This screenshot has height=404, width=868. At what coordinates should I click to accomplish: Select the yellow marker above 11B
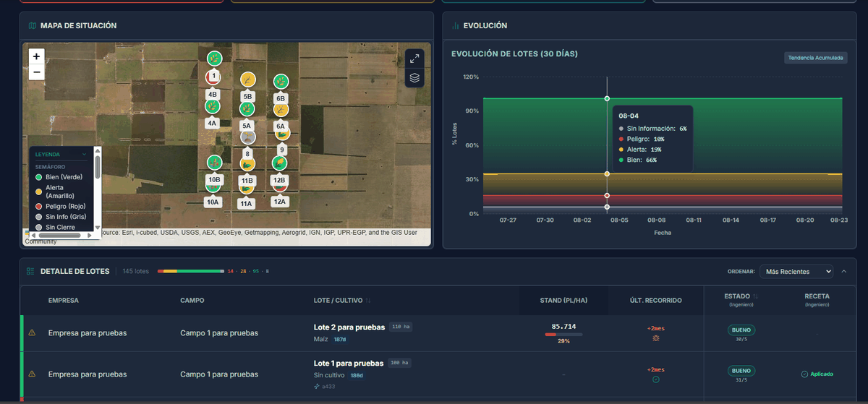(x=247, y=165)
